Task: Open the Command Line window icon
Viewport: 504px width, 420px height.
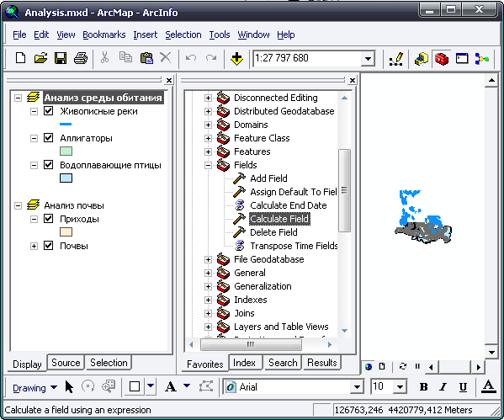Action: click(x=462, y=58)
